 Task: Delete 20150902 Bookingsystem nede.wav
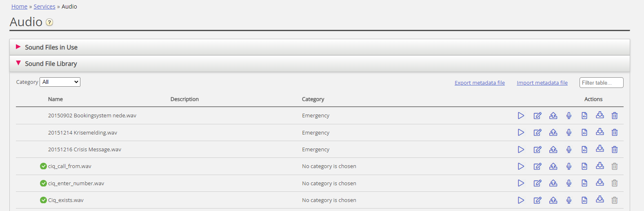(615, 116)
